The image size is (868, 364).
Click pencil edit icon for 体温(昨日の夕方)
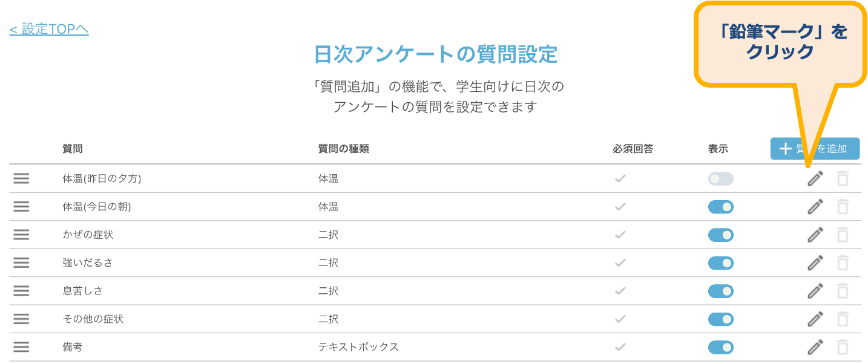(x=815, y=179)
